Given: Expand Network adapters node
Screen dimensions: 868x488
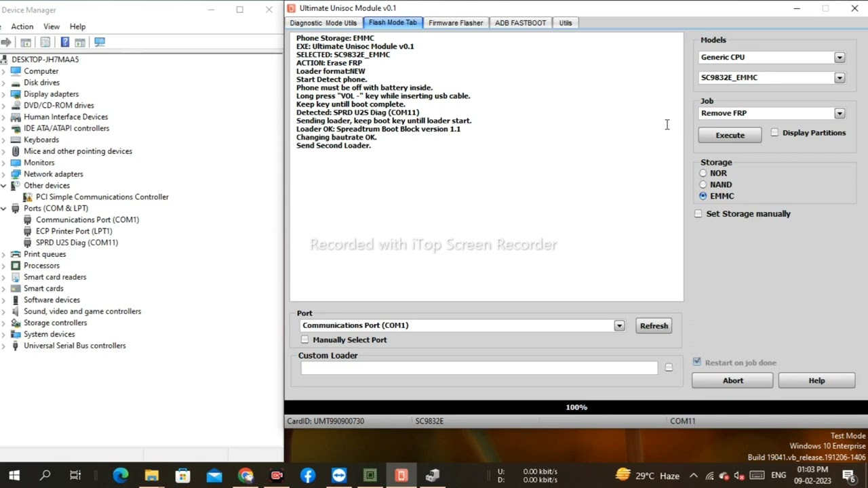Looking at the screenshot, I should [4, 174].
